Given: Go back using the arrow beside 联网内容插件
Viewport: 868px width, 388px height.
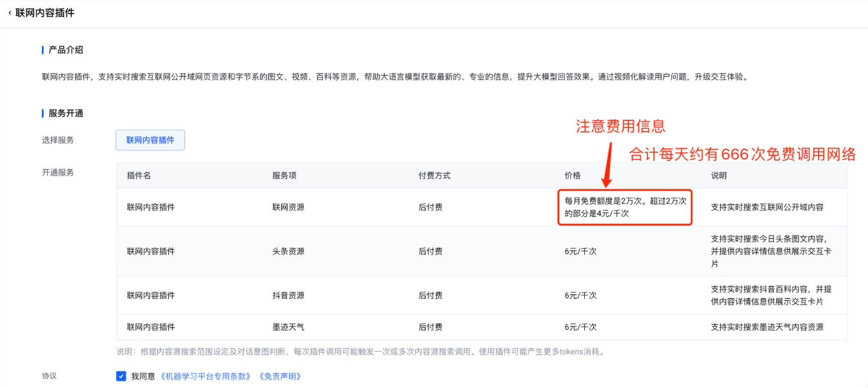Looking at the screenshot, I should (10, 13).
